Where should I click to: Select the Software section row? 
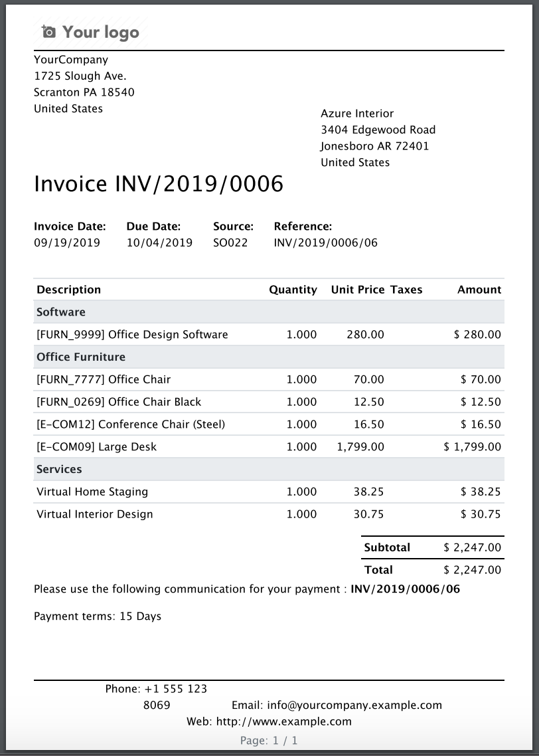click(61, 312)
